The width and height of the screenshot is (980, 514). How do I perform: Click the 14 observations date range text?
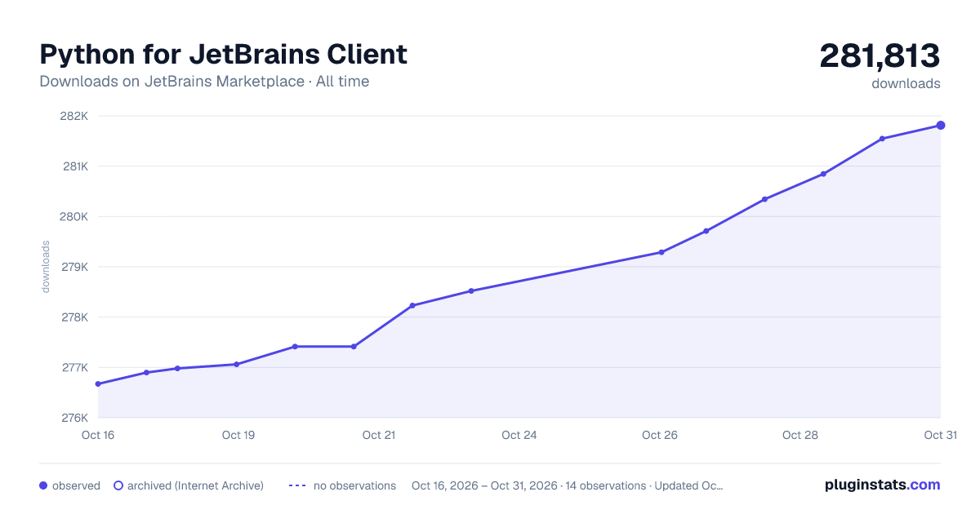tap(568, 485)
